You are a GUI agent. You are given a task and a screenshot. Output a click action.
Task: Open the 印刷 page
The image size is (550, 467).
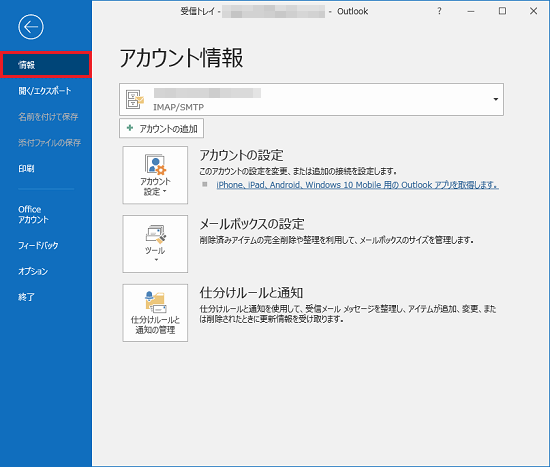click(26, 168)
